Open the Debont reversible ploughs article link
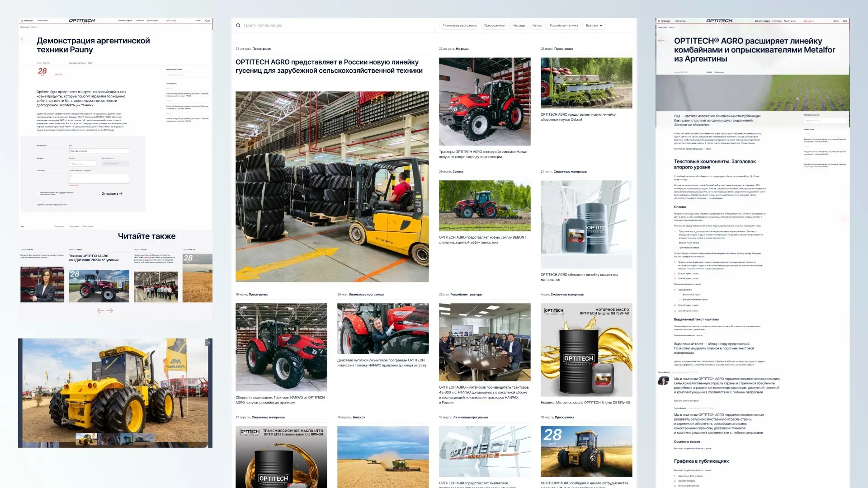868x488 pixels. (x=578, y=117)
